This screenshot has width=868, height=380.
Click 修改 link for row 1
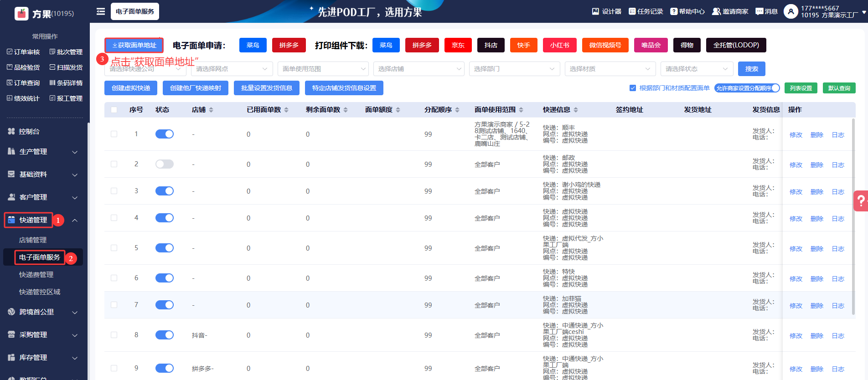pos(796,135)
